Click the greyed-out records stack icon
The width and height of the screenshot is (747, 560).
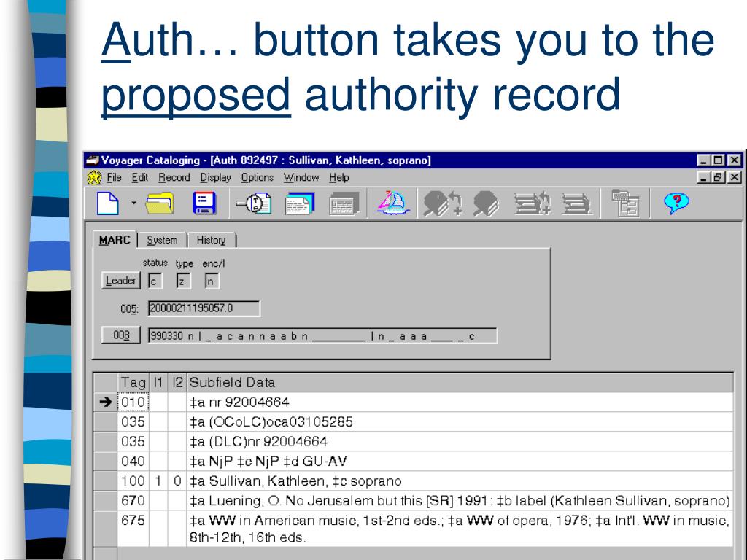pos(344,203)
